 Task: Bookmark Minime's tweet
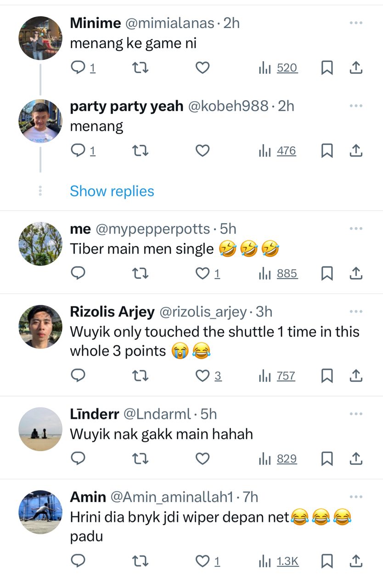point(327,68)
